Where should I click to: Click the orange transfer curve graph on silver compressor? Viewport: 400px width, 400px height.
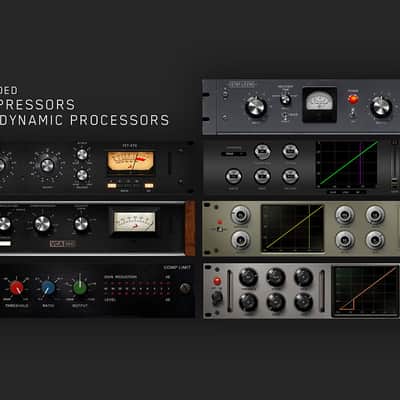(x=366, y=291)
